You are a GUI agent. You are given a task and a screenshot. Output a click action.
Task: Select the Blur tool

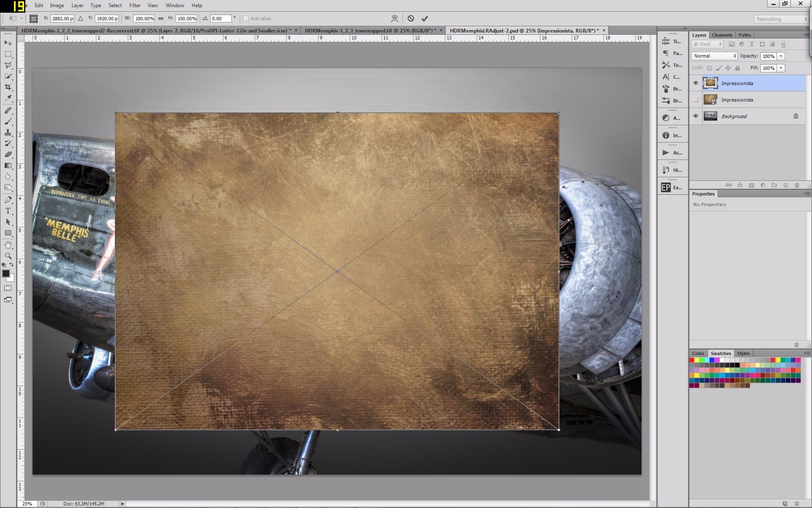(8, 177)
